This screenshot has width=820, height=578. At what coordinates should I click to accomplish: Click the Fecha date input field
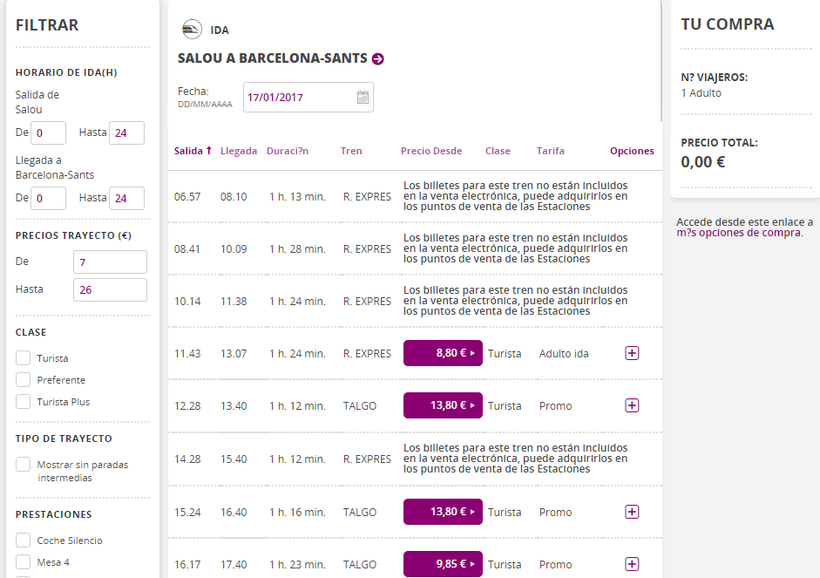click(x=297, y=98)
